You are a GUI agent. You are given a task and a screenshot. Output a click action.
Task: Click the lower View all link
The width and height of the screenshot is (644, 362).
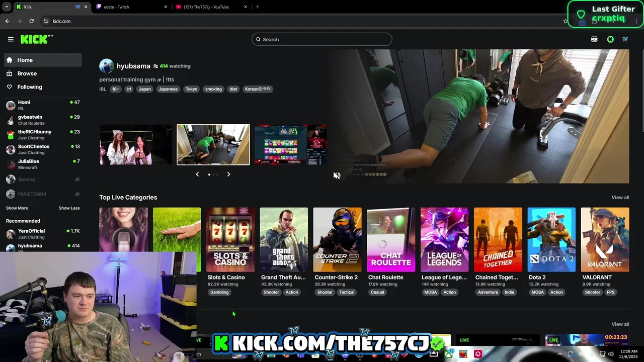(620, 324)
